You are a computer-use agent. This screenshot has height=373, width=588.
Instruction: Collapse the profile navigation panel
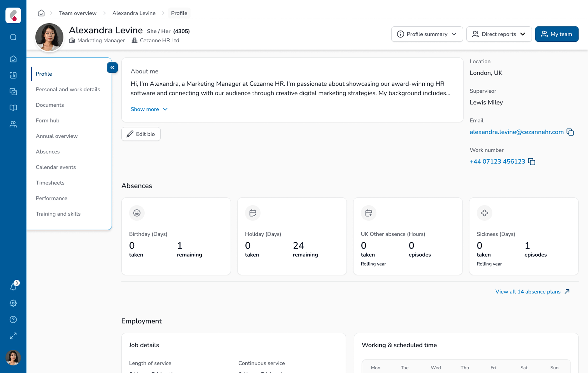[x=112, y=68]
